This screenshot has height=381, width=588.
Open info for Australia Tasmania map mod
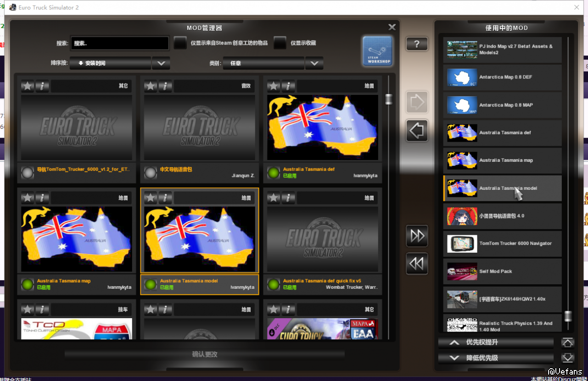(x=42, y=198)
